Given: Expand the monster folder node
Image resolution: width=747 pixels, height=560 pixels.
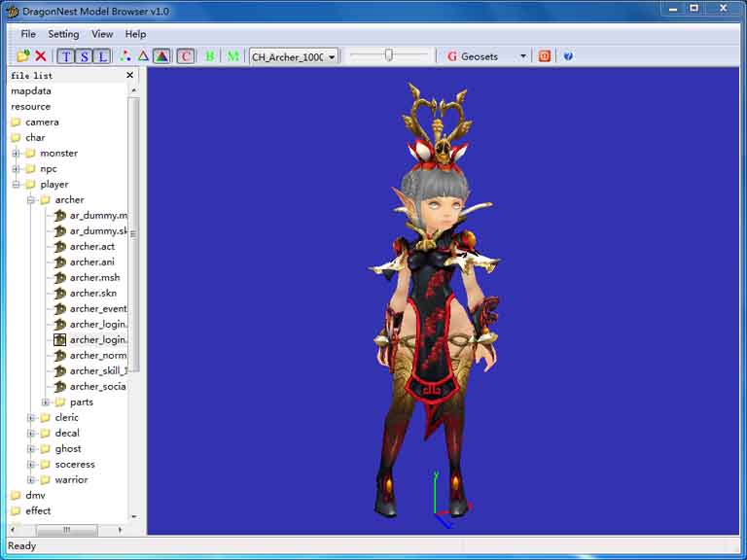Looking at the screenshot, I should pyautogui.click(x=16, y=154).
